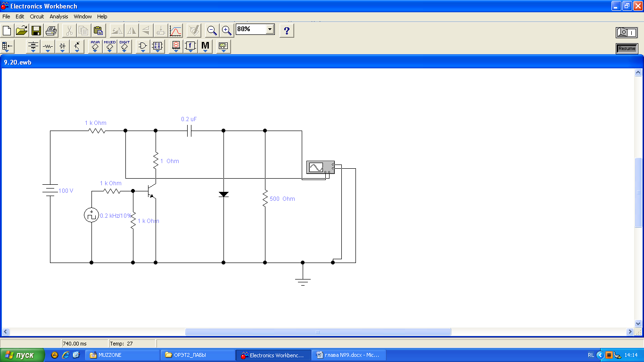Screen dimensions: 644x362
Task: Click the 100 V label
Action: (66, 191)
